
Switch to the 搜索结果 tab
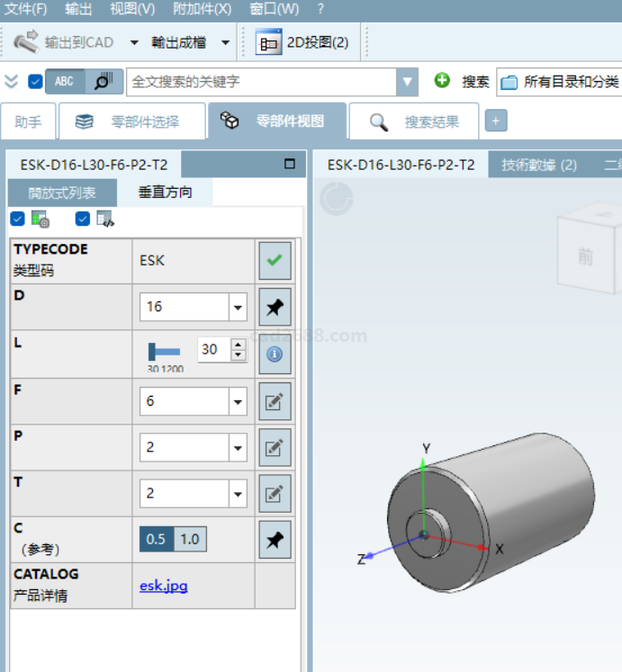[415, 121]
